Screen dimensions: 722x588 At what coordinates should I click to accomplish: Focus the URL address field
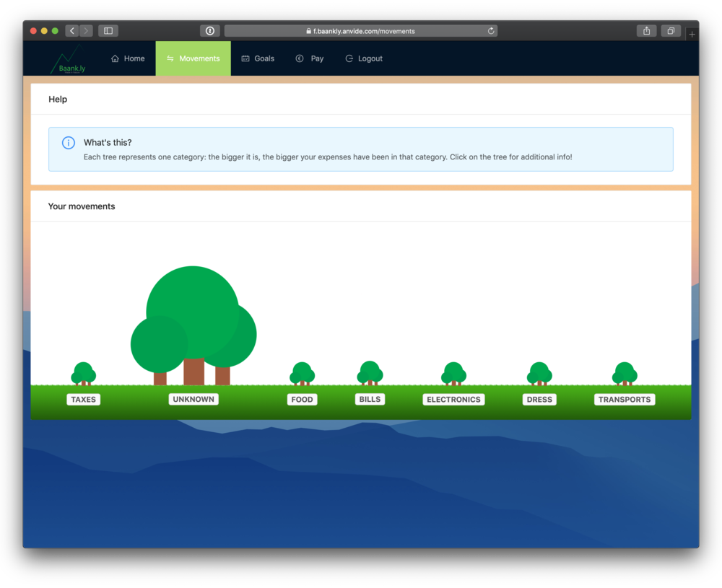[x=361, y=31]
